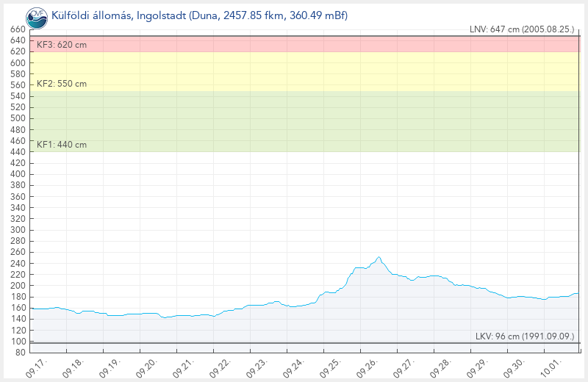Click the 300 value on the y-axis
This screenshot has width=588, height=382.
[16, 230]
